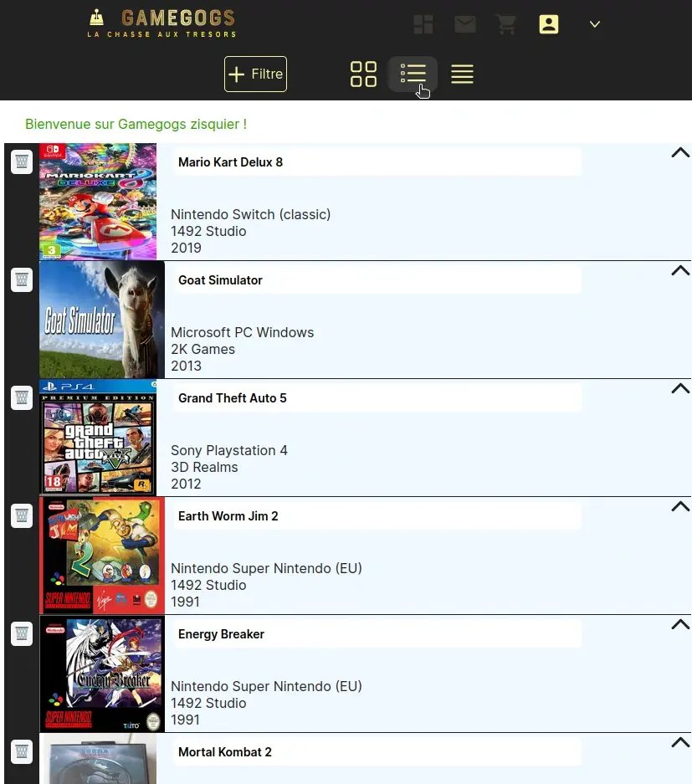Screen dimensions: 692x784
Task: Switch to grid view layout
Action: [x=363, y=74]
